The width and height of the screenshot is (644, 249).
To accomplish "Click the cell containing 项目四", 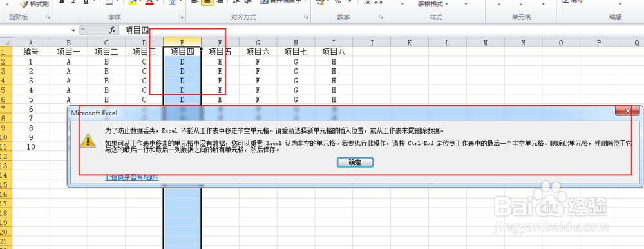I will (x=182, y=52).
